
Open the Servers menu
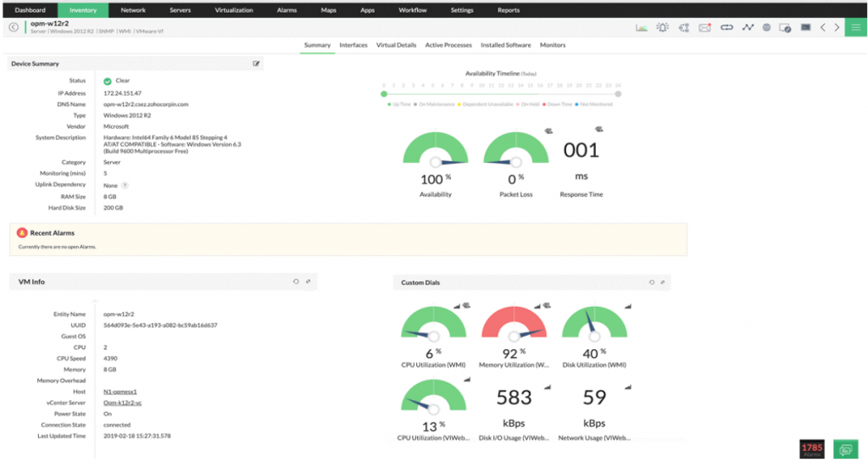180,10
